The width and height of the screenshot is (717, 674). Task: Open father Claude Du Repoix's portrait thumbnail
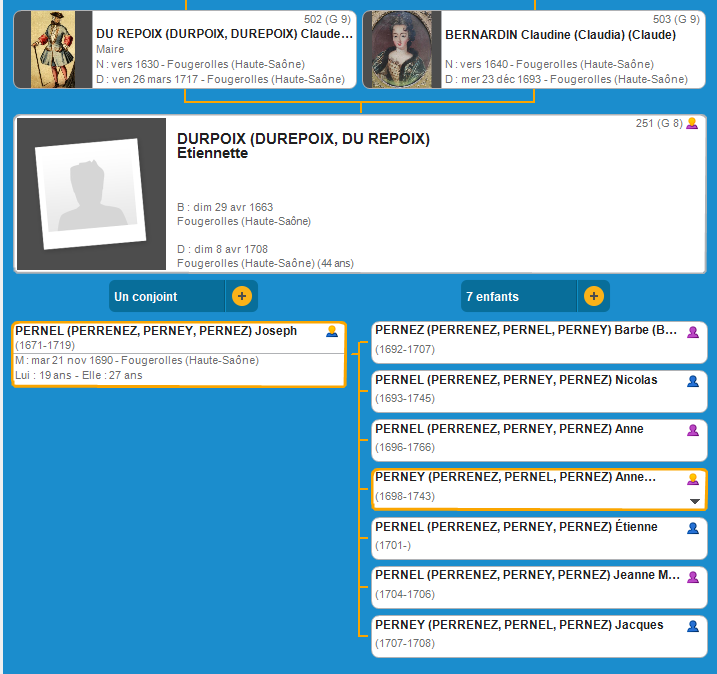(x=60, y=50)
